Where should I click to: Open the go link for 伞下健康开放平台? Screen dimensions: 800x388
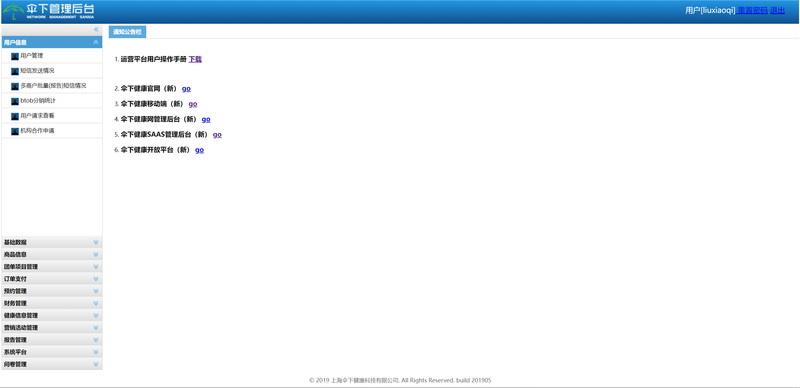point(199,150)
